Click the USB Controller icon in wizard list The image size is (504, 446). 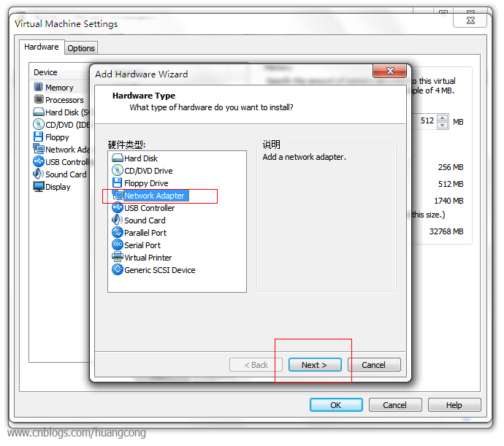(118, 207)
